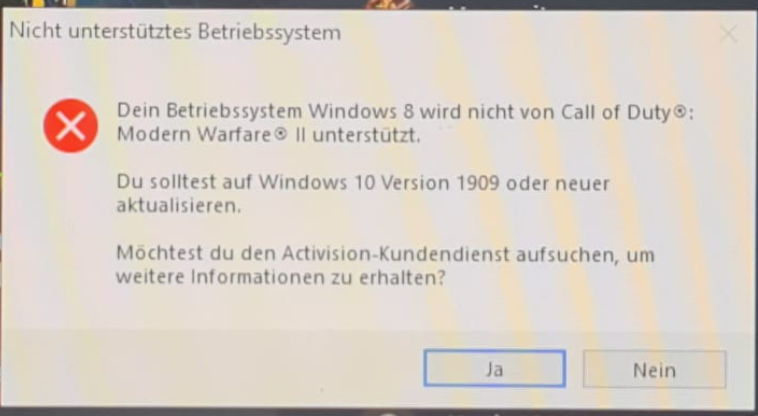Decline with the Nein button
The height and width of the screenshot is (416, 758).
pos(654,370)
